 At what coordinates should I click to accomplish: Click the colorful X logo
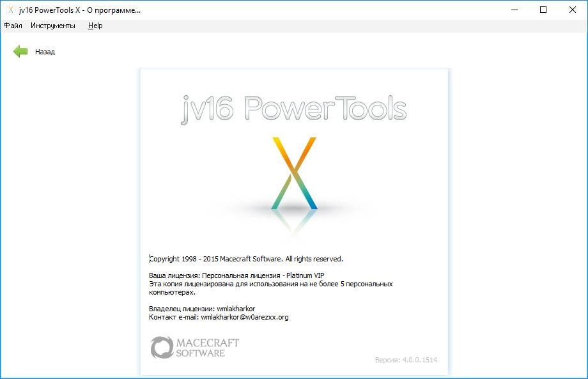pos(294,173)
